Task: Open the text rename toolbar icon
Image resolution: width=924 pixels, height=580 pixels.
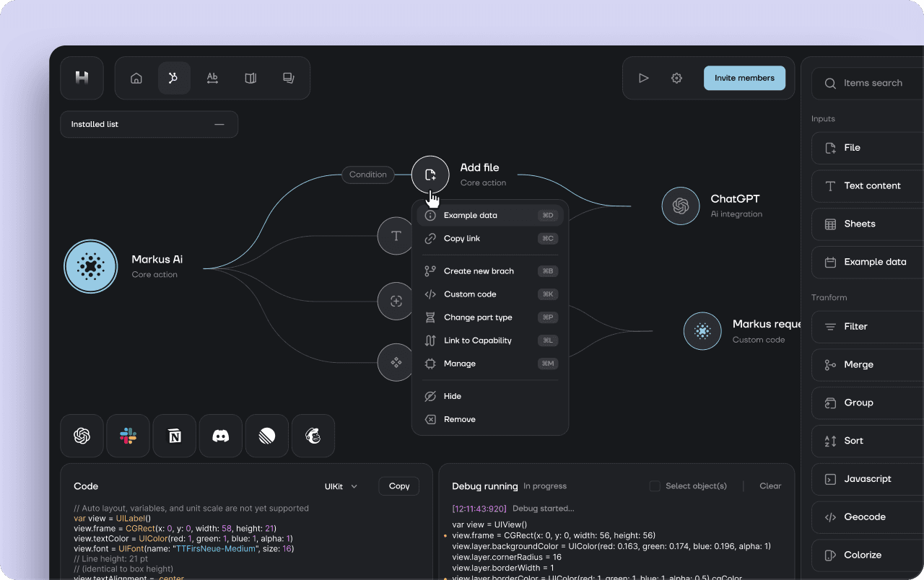Action: (212, 78)
